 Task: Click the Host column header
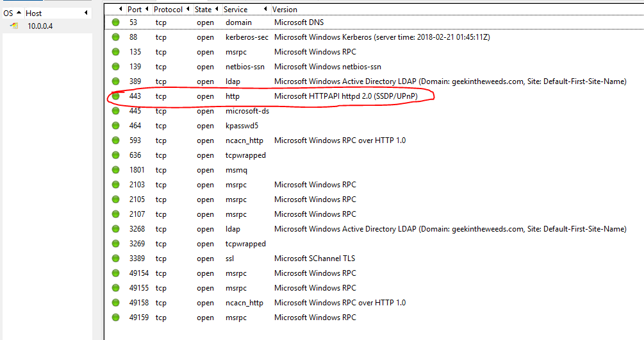(x=34, y=13)
